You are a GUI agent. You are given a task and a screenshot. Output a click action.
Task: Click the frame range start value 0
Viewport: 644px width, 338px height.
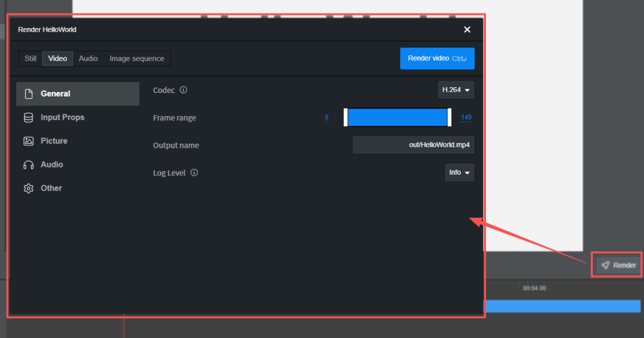(327, 117)
